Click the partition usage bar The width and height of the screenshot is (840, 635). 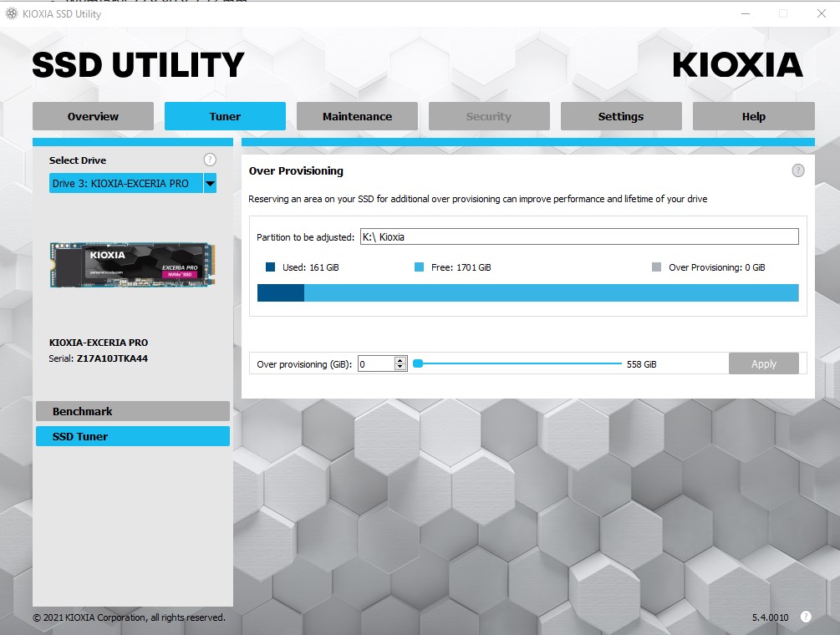tap(528, 293)
